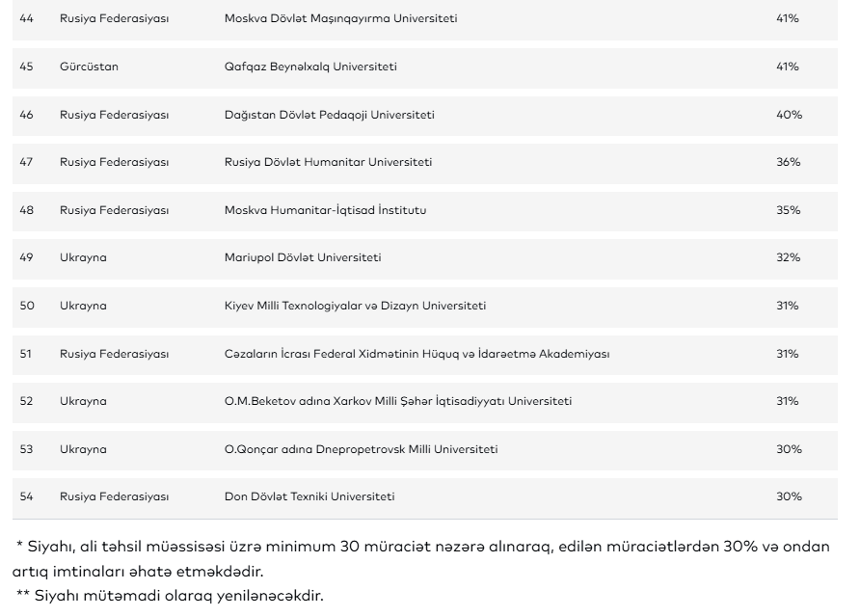Select Moskva Humanitar-İqtisad İnstitutu row

(x=325, y=210)
